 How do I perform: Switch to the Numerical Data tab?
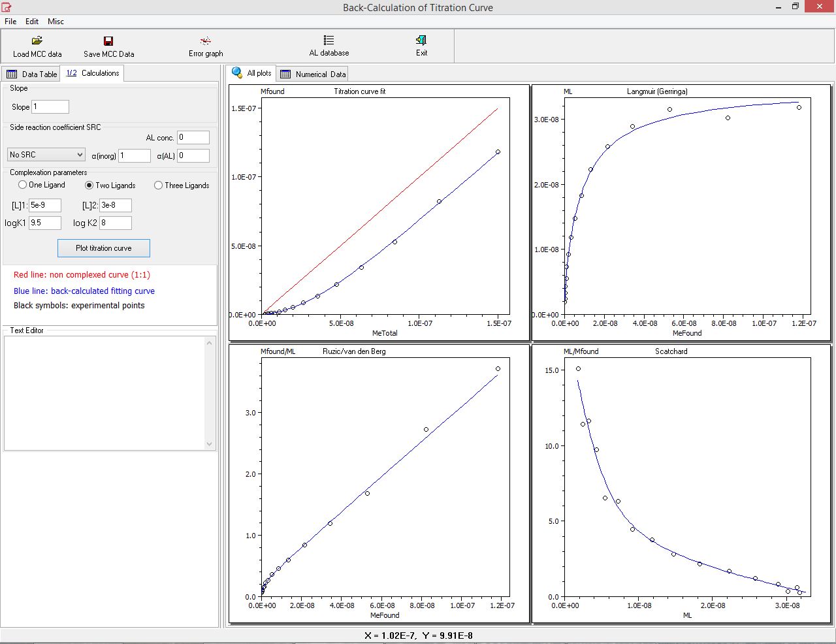(313, 74)
